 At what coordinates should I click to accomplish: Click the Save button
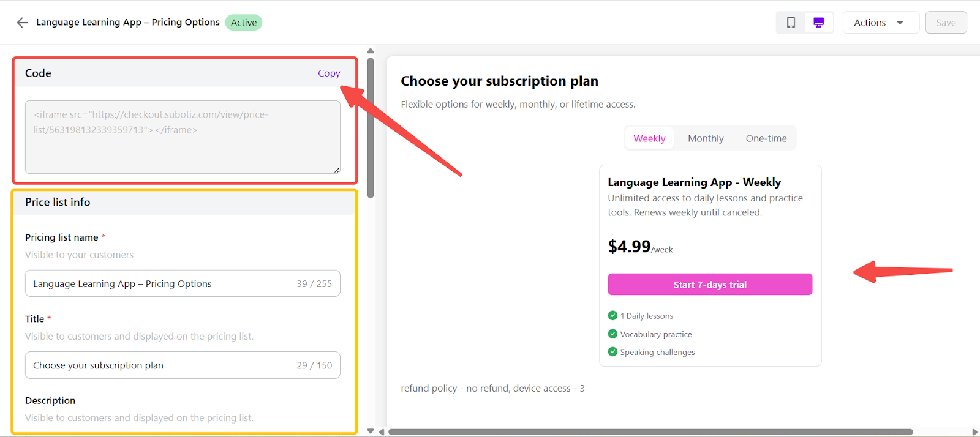point(946,23)
